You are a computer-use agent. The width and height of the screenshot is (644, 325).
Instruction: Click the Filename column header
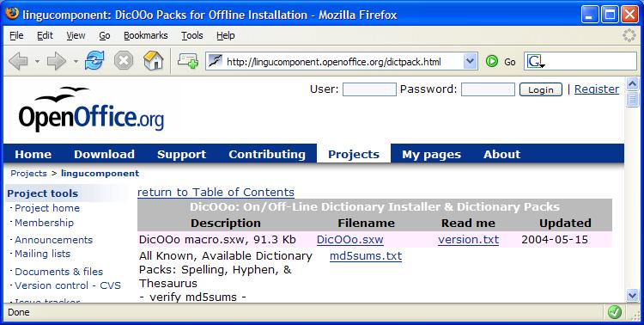(x=366, y=223)
